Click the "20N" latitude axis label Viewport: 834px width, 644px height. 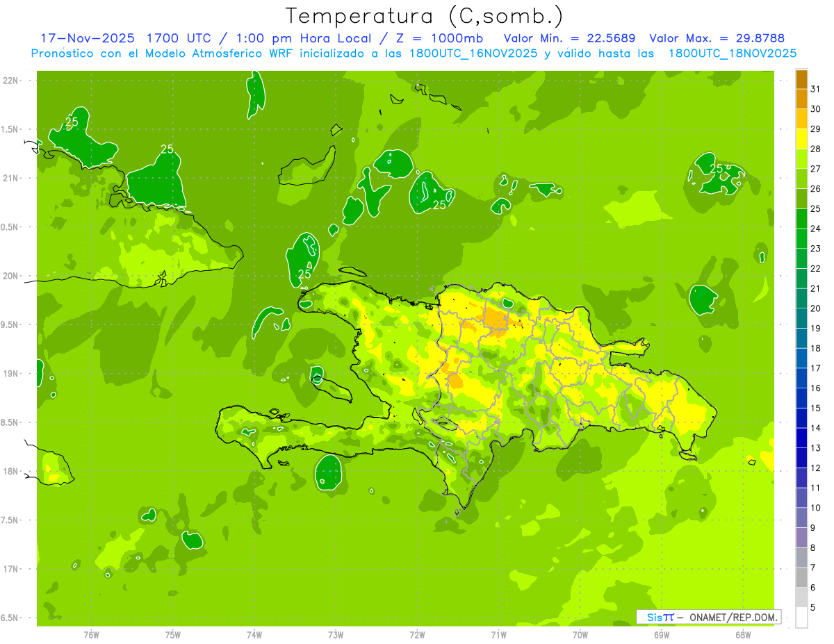[11, 276]
